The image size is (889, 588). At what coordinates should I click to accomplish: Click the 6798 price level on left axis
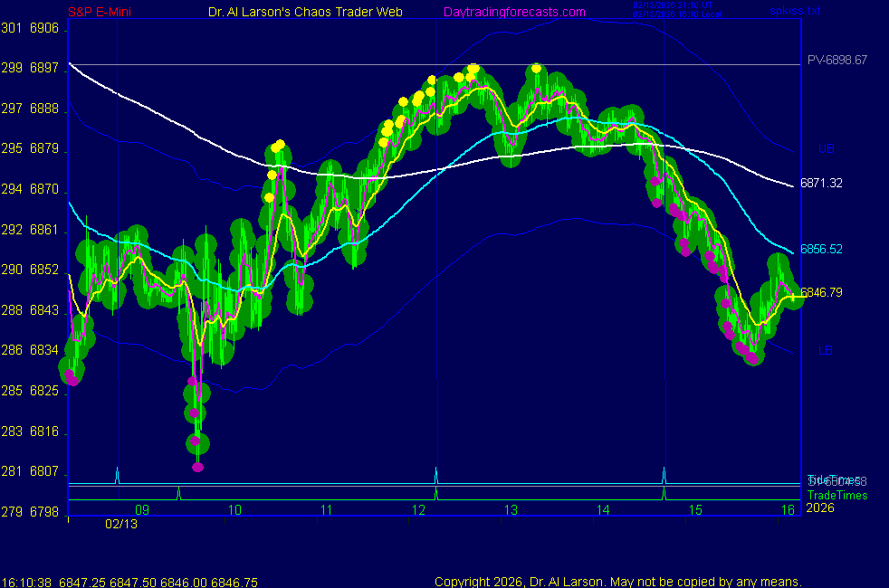(44, 512)
